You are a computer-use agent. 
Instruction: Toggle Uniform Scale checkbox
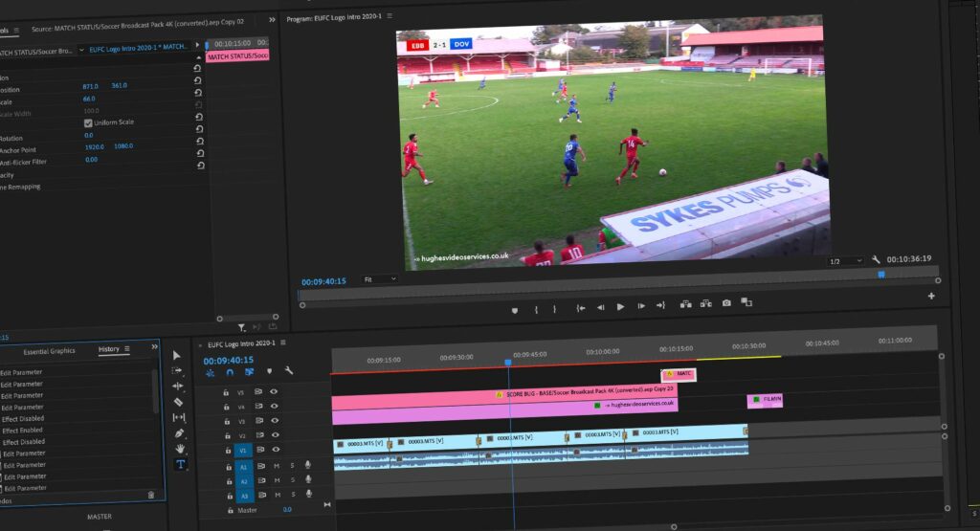[88, 122]
